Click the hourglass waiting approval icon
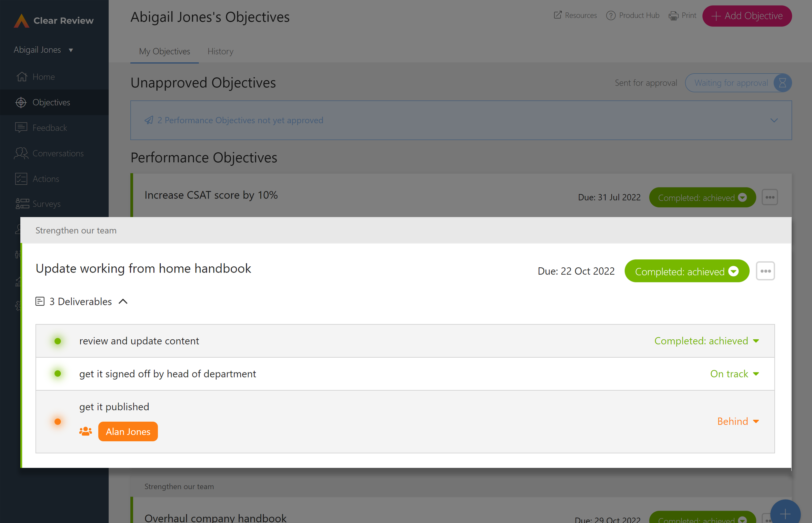 782,83
